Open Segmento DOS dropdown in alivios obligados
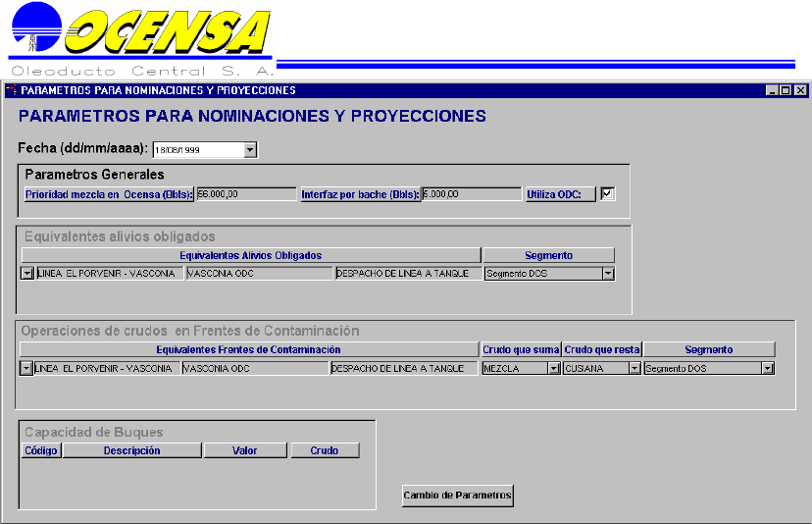Viewport: 812px width, 524px height. [608, 273]
